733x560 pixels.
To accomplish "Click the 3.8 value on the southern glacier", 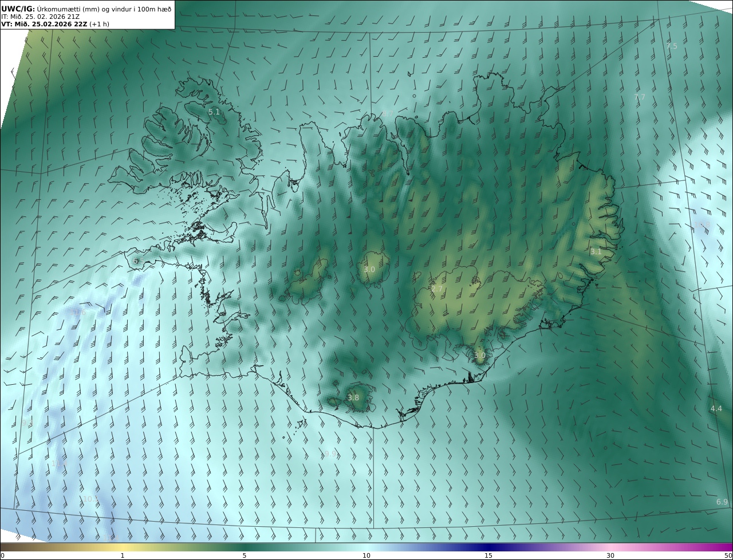I will (353, 397).
